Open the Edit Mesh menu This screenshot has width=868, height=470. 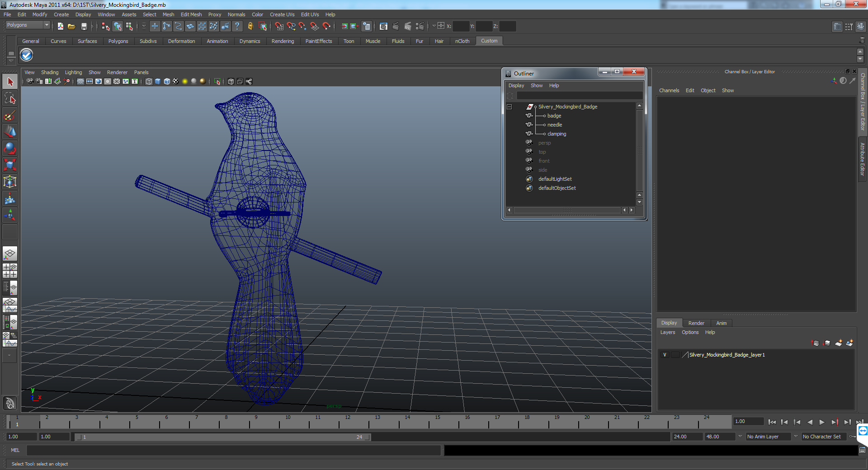(191, 14)
